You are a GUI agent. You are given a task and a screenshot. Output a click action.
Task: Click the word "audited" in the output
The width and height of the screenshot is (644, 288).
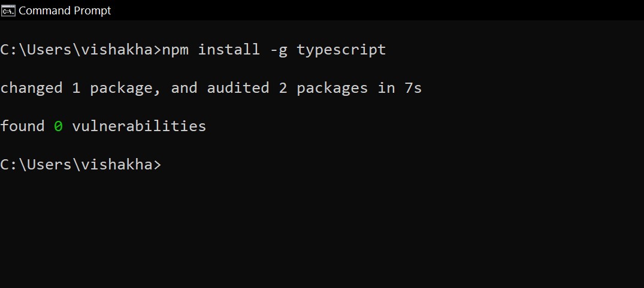[238, 88]
